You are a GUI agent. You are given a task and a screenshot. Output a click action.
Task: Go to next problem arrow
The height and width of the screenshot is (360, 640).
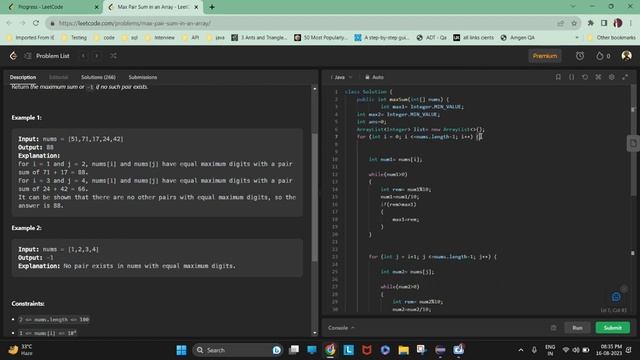97,56
